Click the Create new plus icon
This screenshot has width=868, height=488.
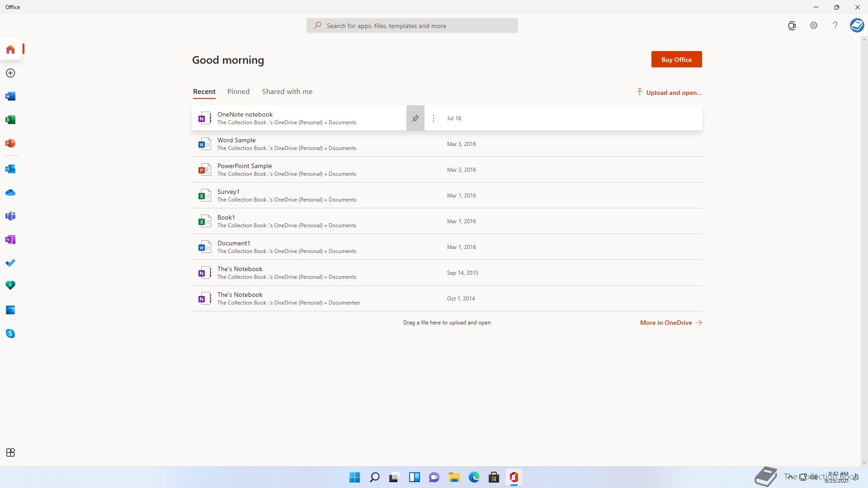(x=10, y=73)
